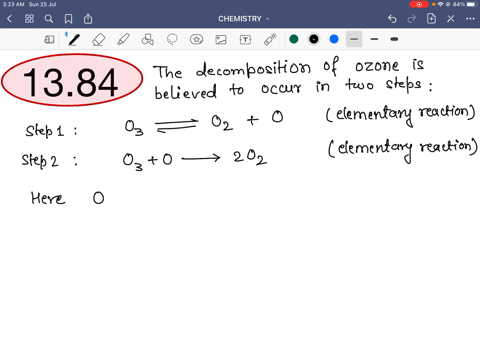Select the Text box tool
The image size is (480, 360).
pyautogui.click(x=245, y=40)
